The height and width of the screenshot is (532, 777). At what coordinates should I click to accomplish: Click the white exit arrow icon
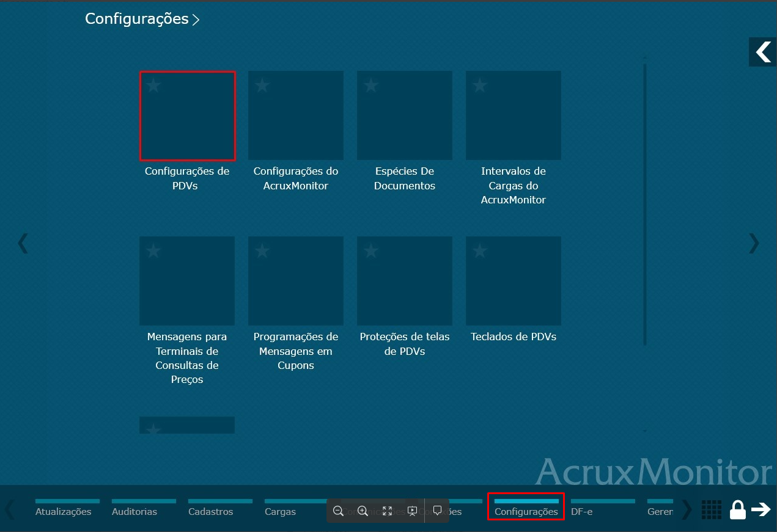(x=761, y=509)
